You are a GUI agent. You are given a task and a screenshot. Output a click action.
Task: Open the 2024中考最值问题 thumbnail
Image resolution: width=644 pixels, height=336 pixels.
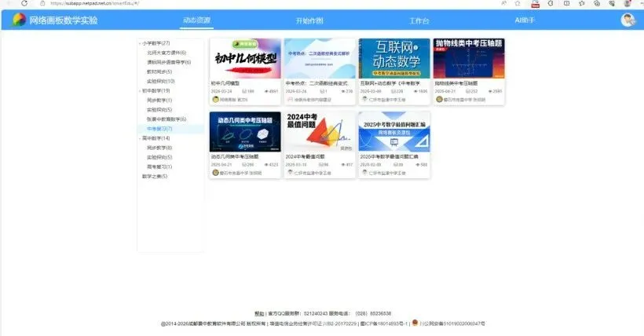click(320, 132)
